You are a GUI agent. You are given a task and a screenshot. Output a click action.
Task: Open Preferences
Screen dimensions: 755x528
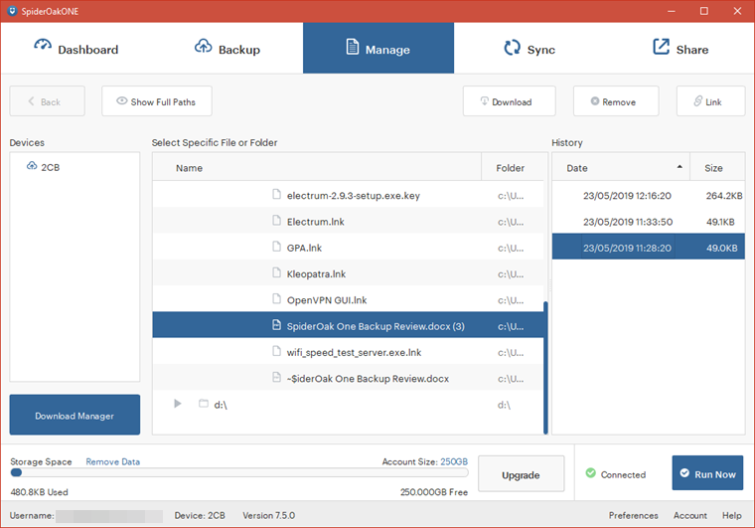[x=633, y=515]
